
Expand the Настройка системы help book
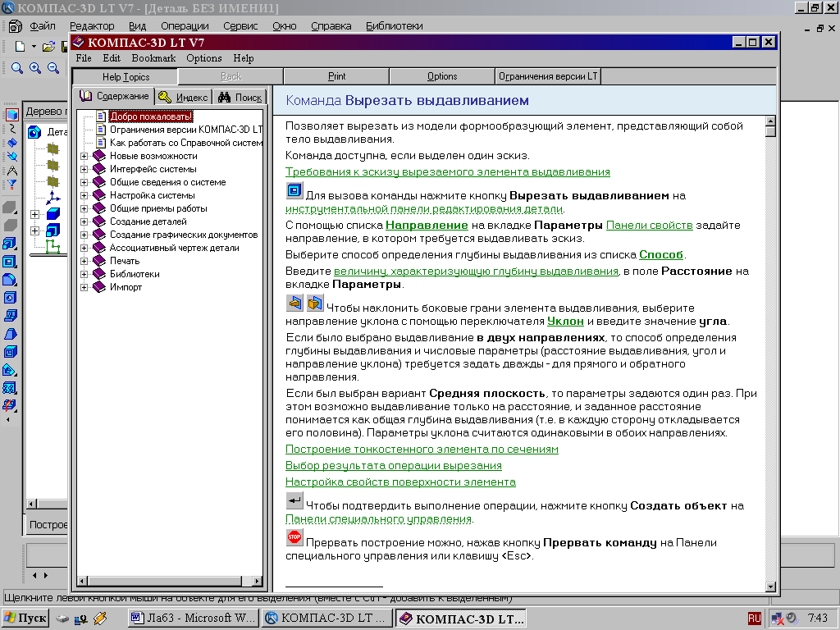tap(84, 195)
